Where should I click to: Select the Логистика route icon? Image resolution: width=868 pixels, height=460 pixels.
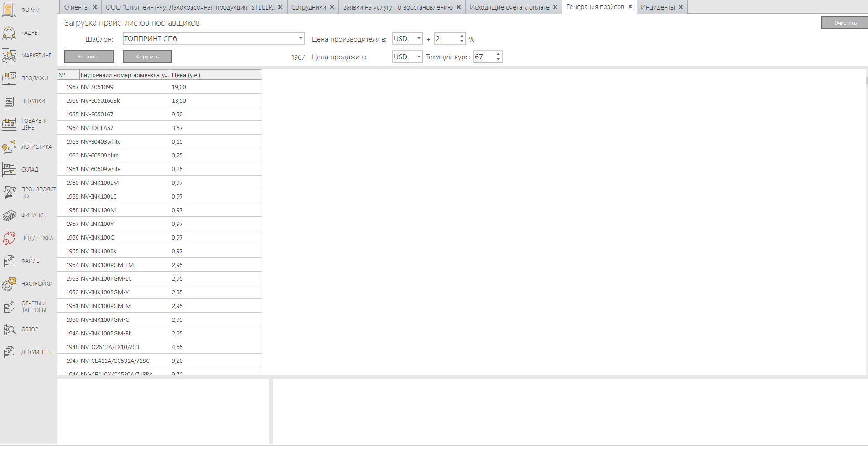(x=10, y=147)
